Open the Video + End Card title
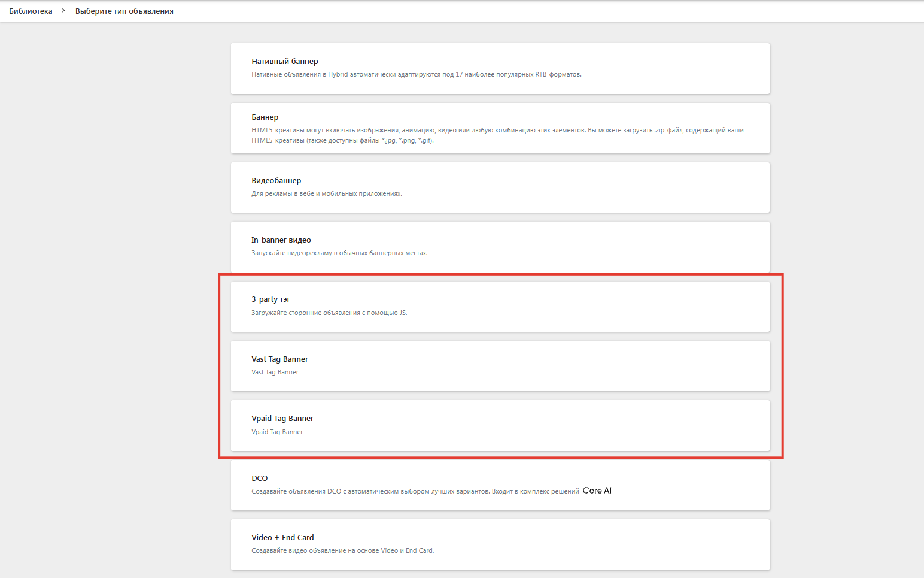This screenshot has width=924, height=578. pos(282,538)
